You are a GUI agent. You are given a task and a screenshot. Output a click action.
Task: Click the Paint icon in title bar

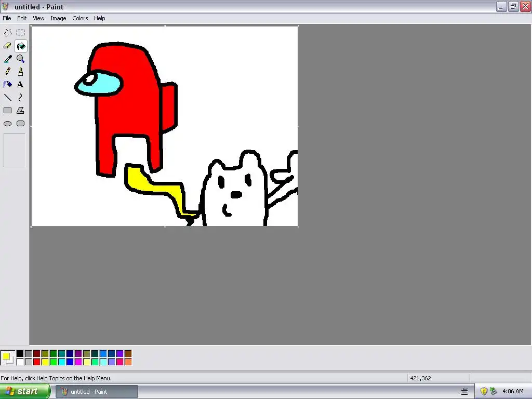tap(6, 6)
